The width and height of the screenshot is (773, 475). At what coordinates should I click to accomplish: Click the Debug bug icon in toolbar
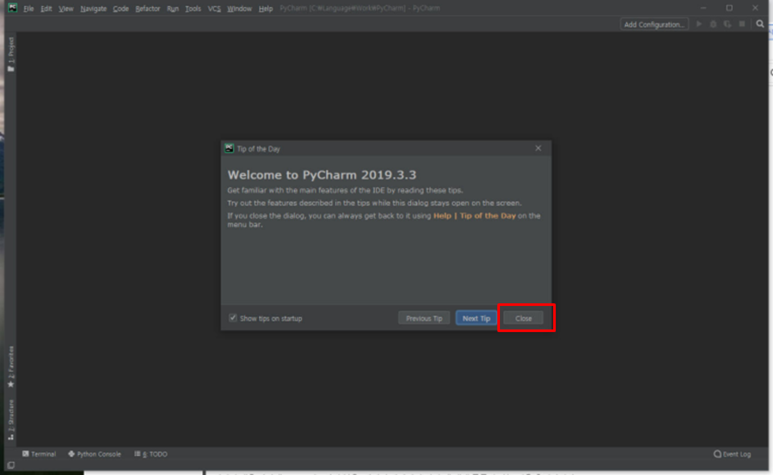pyautogui.click(x=713, y=24)
